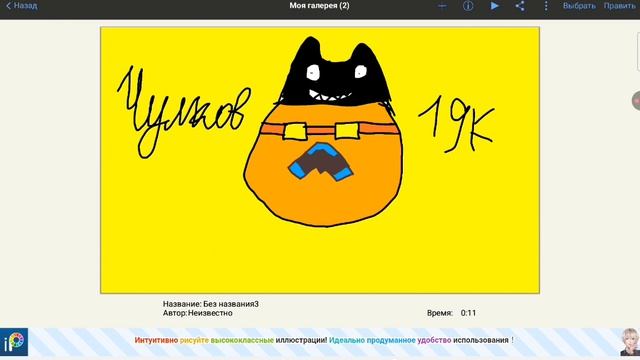The image size is (640, 360).
Task: Go back with the Назад button
Action: point(22,6)
